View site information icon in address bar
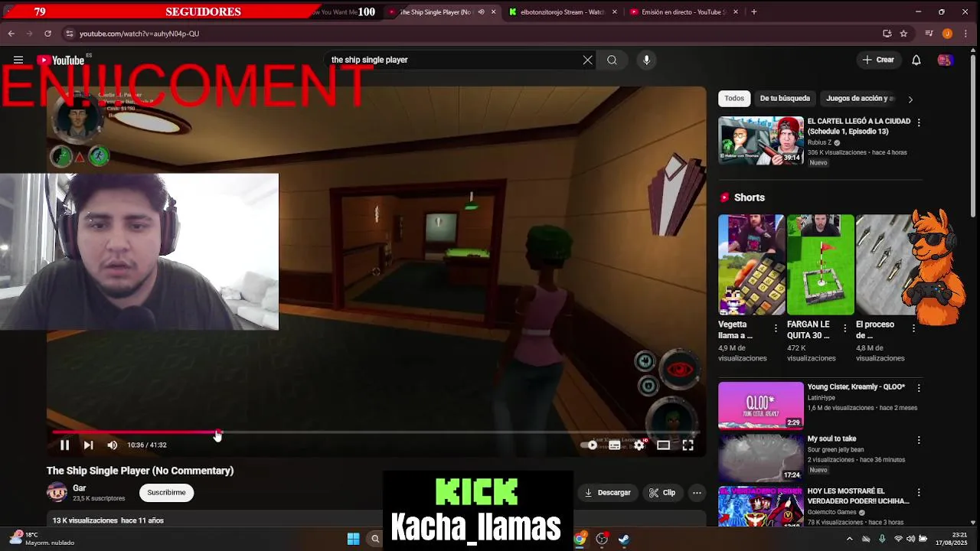Image resolution: width=980 pixels, height=551 pixels. pyautogui.click(x=70, y=34)
